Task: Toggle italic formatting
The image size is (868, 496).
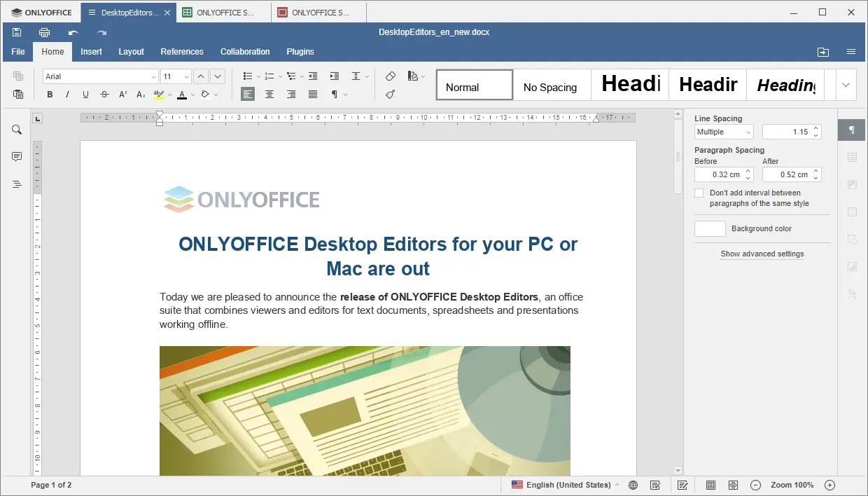Action: point(66,94)
